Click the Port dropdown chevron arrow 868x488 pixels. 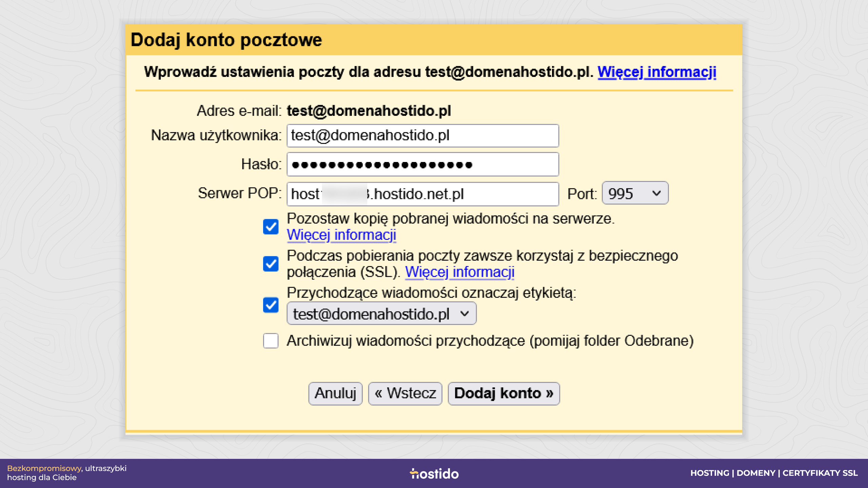click(656, 194)
